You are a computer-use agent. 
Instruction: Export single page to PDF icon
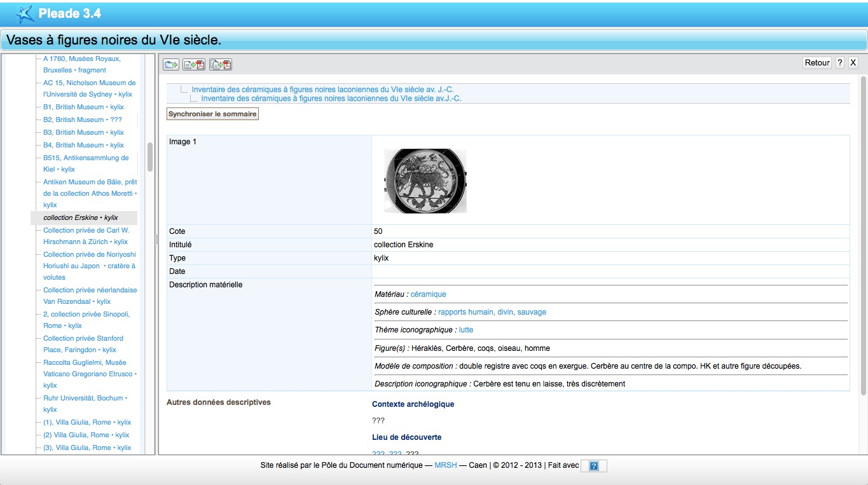(x=193, y=64)
